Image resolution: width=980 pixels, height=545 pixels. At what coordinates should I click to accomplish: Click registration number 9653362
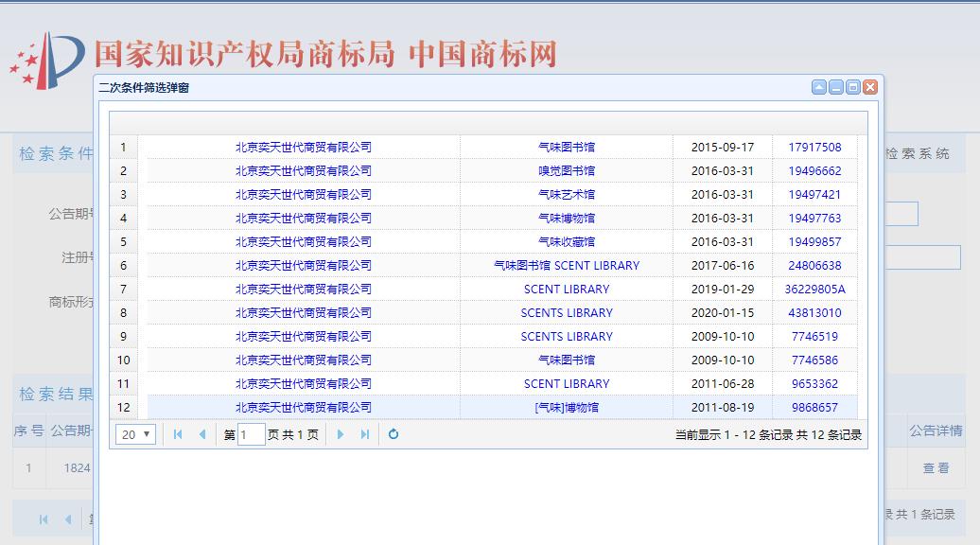tap(814, 384)
